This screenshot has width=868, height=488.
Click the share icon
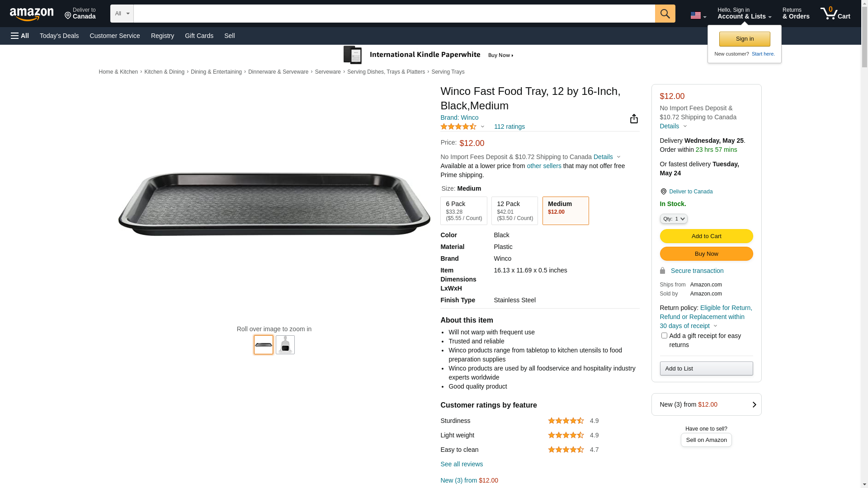(634, 119)
